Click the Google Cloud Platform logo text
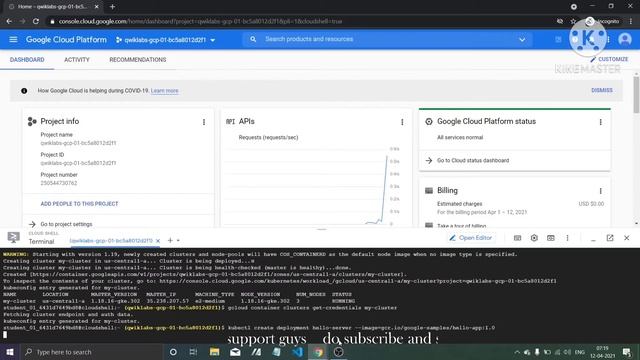 (x=66, y=40)
